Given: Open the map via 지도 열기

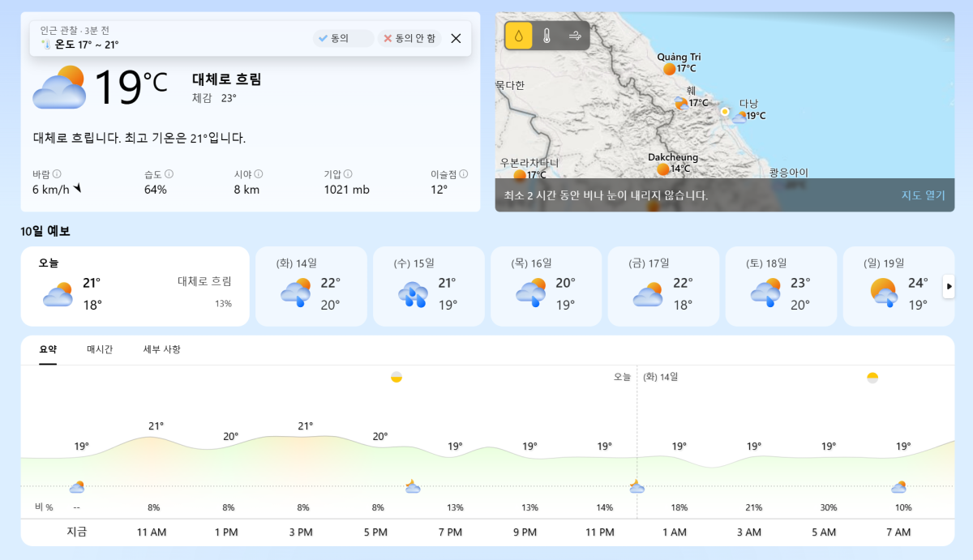Looking at the screenshot, I should [923, 195].
